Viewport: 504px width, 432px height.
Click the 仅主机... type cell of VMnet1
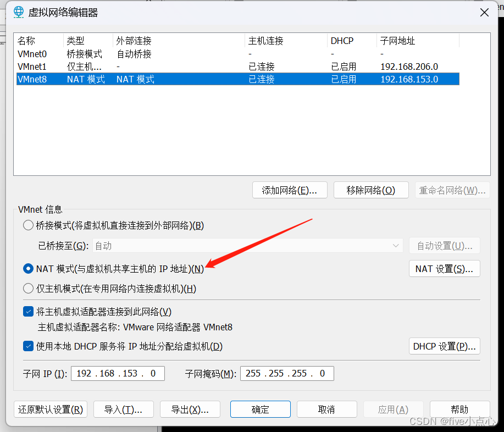[84, 67]
